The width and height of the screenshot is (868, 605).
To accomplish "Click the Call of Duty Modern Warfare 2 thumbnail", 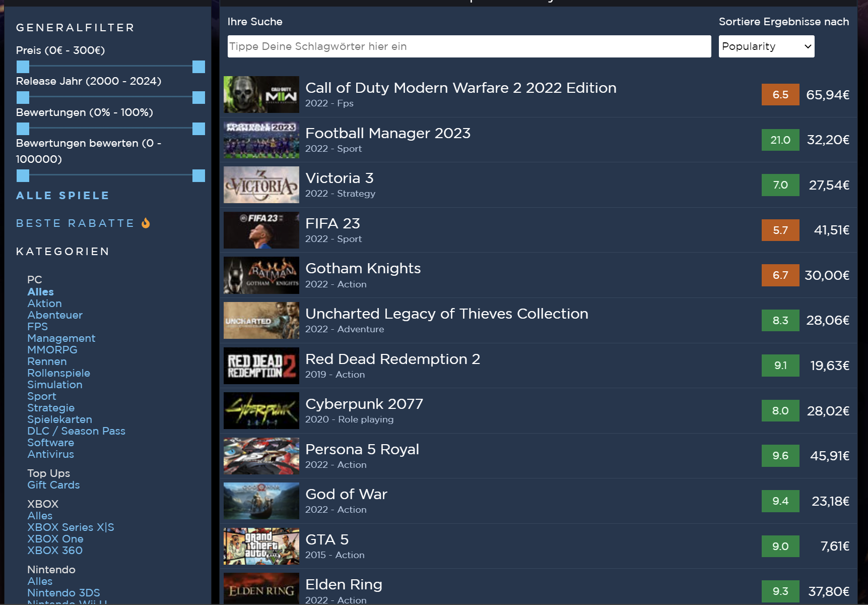I will [261, 95].
